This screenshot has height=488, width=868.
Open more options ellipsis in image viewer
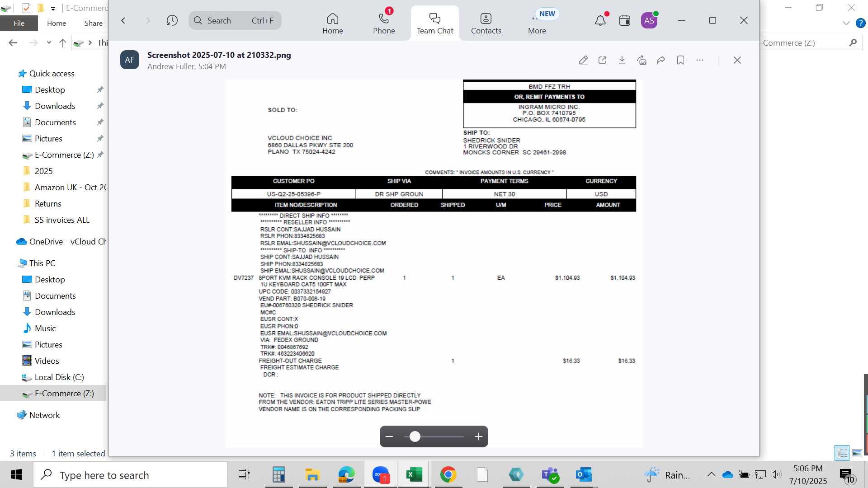click(700, 60)
